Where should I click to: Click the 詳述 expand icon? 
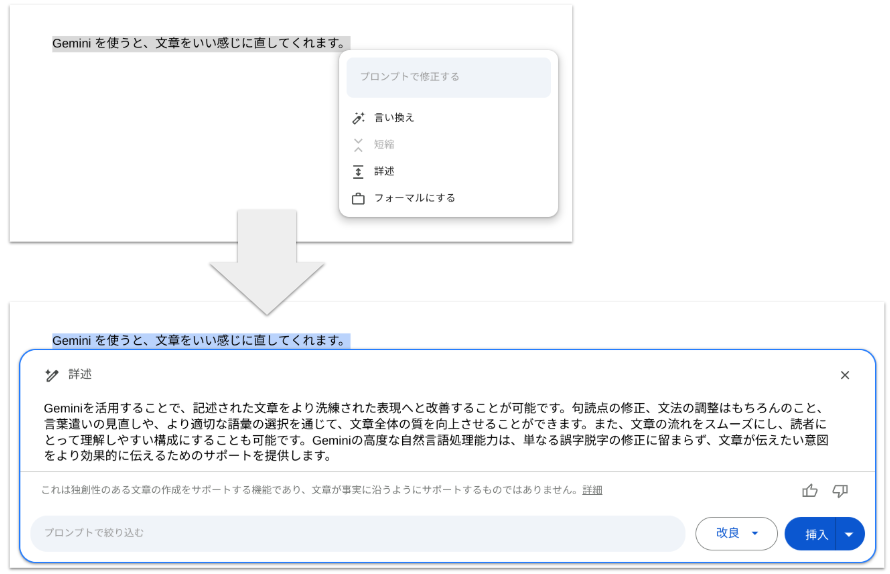point(358,171)
